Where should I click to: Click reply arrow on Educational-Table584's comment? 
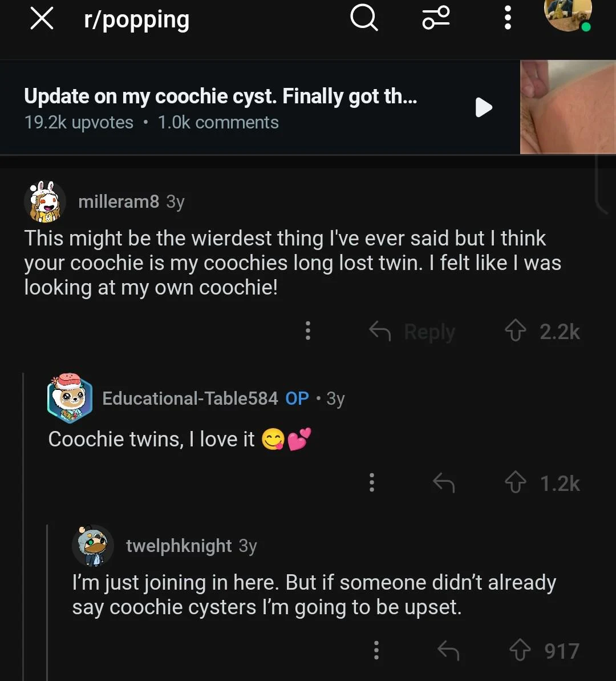443,483
